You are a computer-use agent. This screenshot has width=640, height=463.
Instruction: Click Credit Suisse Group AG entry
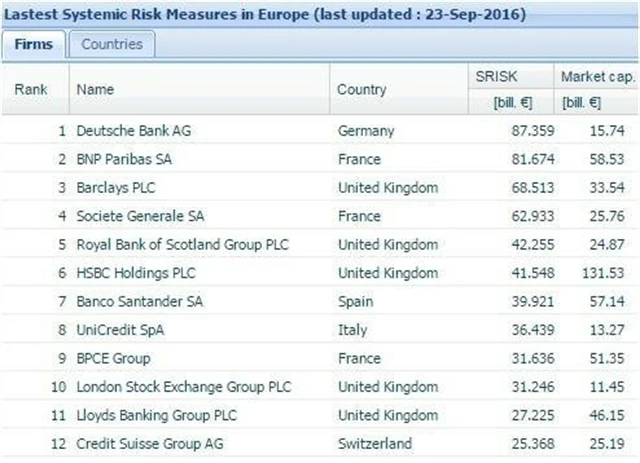pyautogui.click(x=143, y=442)
